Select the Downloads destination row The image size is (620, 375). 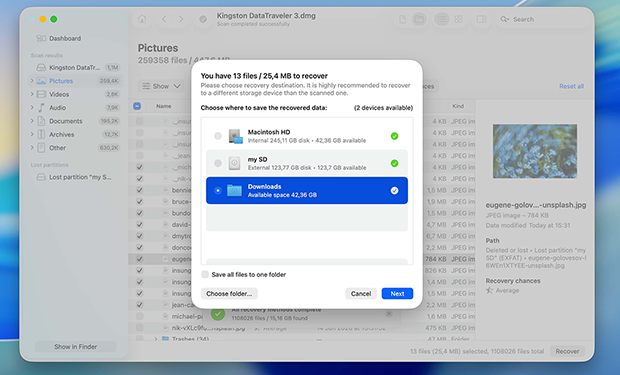pyautogui.click(x=307, y=190)
